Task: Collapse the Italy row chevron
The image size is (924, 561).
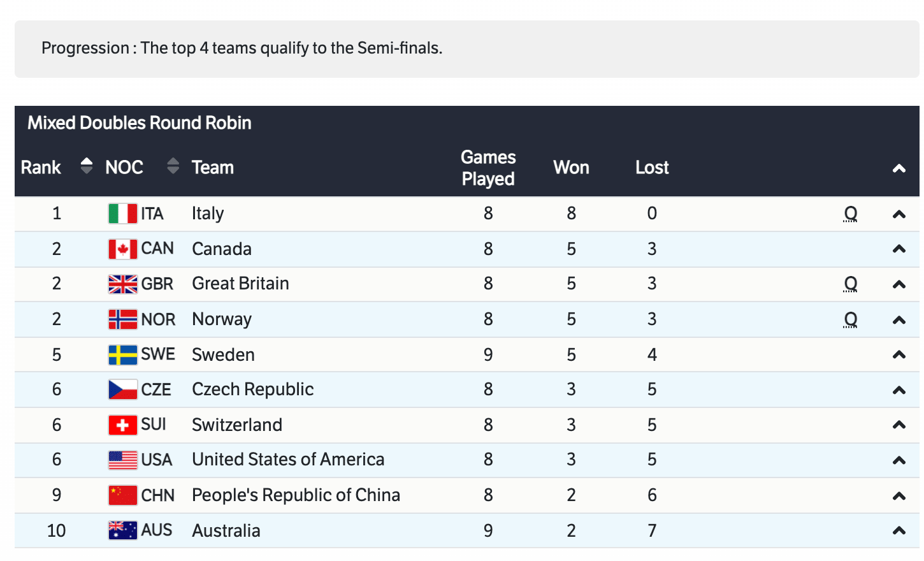Action: 899,214
